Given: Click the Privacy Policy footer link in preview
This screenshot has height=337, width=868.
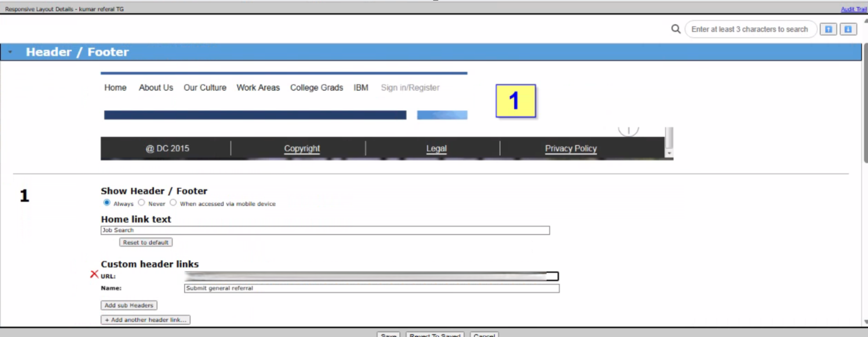Looking at the screenshot, I should coord(571,149).
